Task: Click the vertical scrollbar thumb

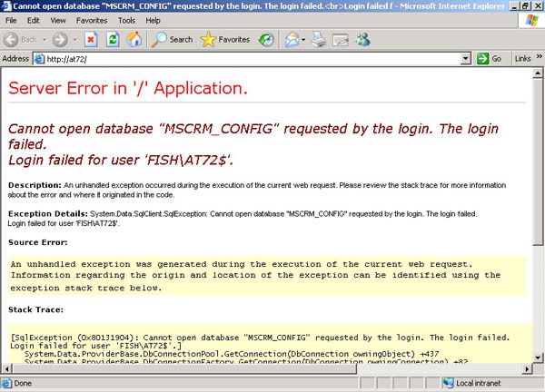Action: click(538, 162)
